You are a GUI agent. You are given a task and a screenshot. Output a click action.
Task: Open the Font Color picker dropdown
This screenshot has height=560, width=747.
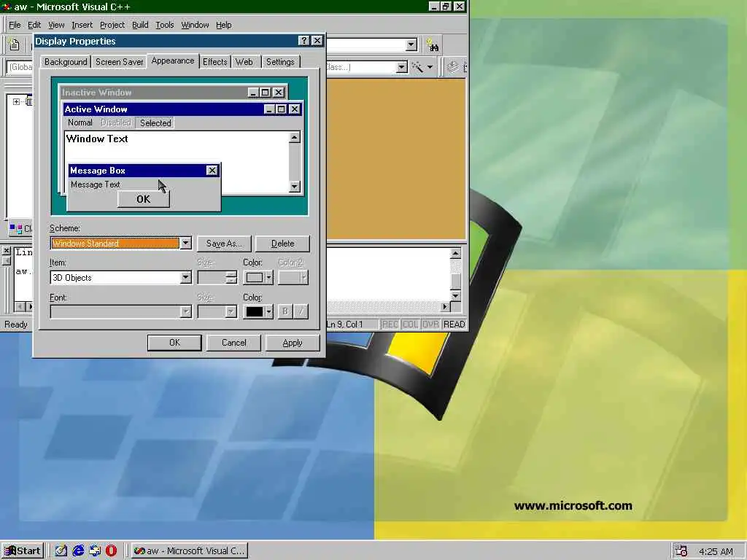pyautogui.click(x=269, y=311)
